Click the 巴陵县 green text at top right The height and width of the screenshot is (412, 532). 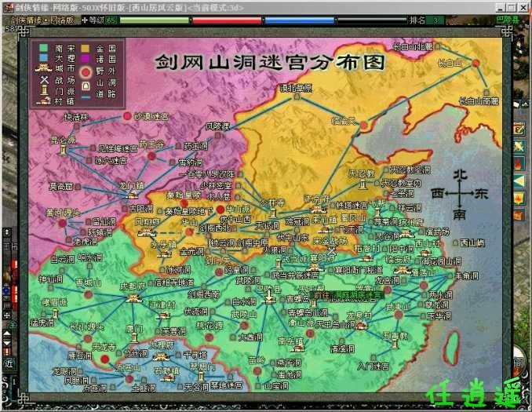coord(508,20)
